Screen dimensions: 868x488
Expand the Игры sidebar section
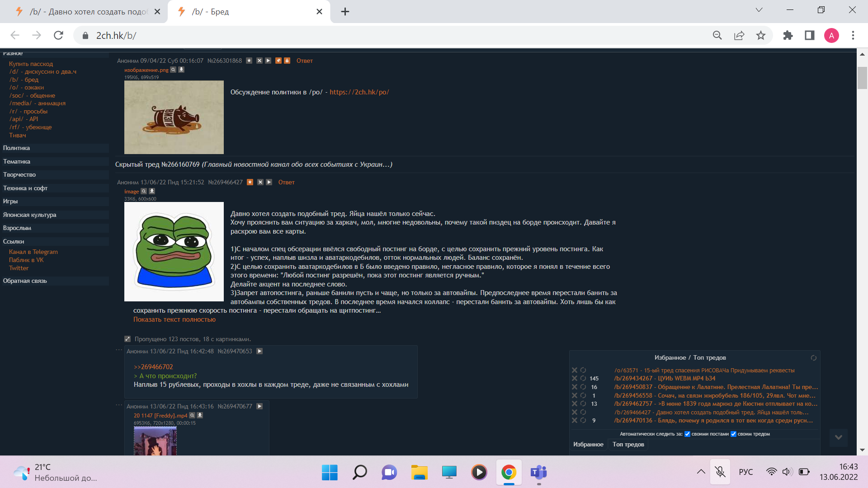pyautogui.click(x=55, y=202)
